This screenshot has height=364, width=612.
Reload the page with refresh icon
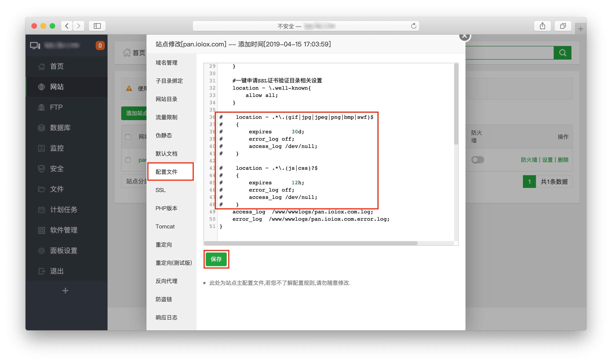tap(413, 26)
